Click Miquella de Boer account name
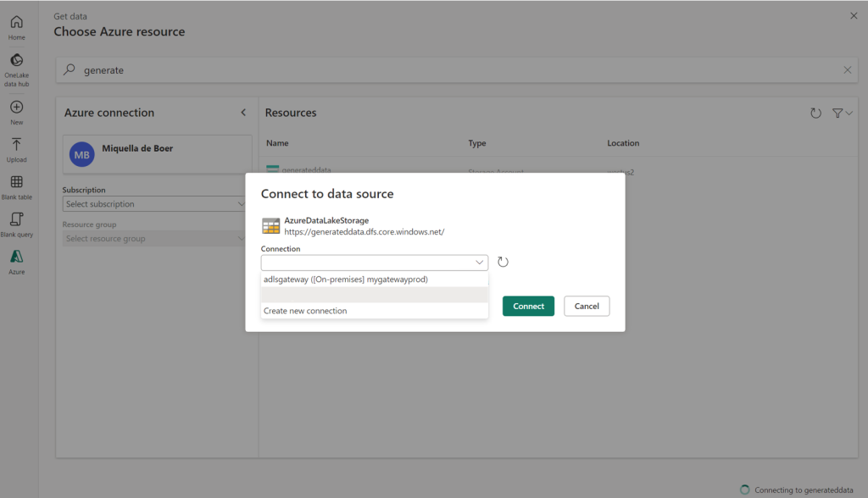This screenshot has height=498, width=868. [137, 148]
